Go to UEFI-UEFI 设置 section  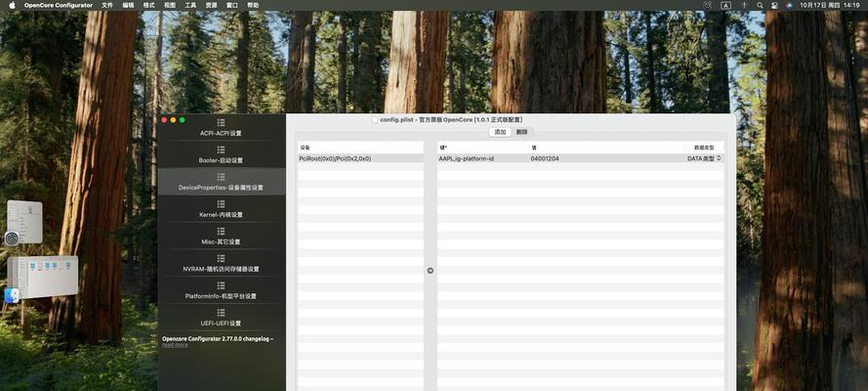(221, 324)
